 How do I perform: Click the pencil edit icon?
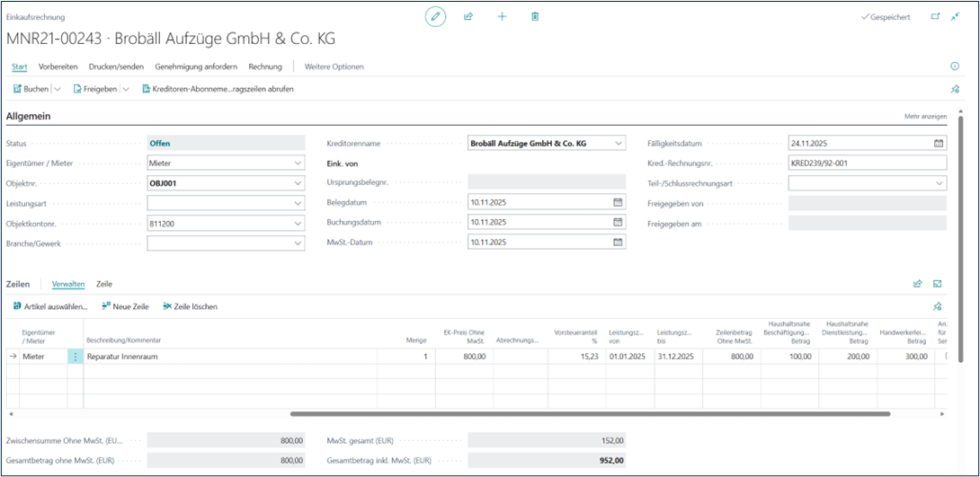pos(435,17)
